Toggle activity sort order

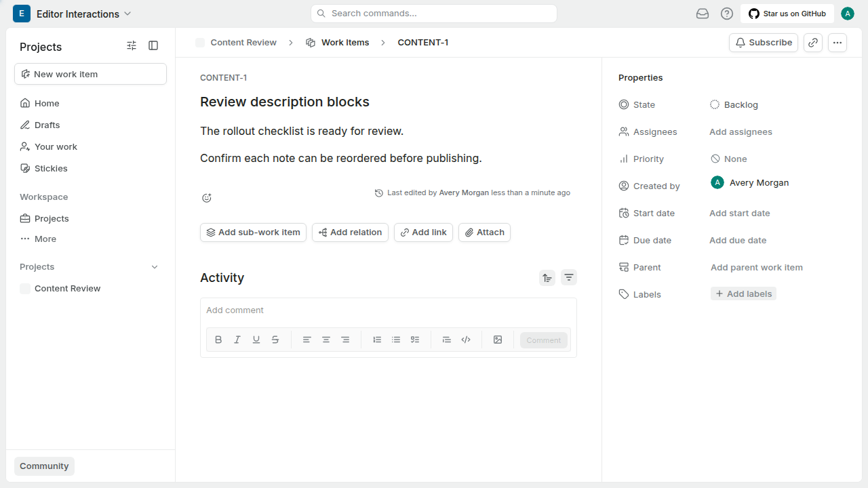pyautogui.click(x=547, y=277)
